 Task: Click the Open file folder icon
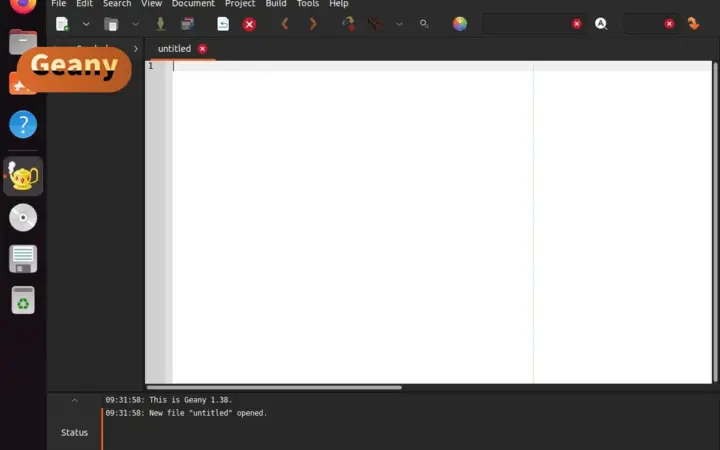[x=111, y=24]
